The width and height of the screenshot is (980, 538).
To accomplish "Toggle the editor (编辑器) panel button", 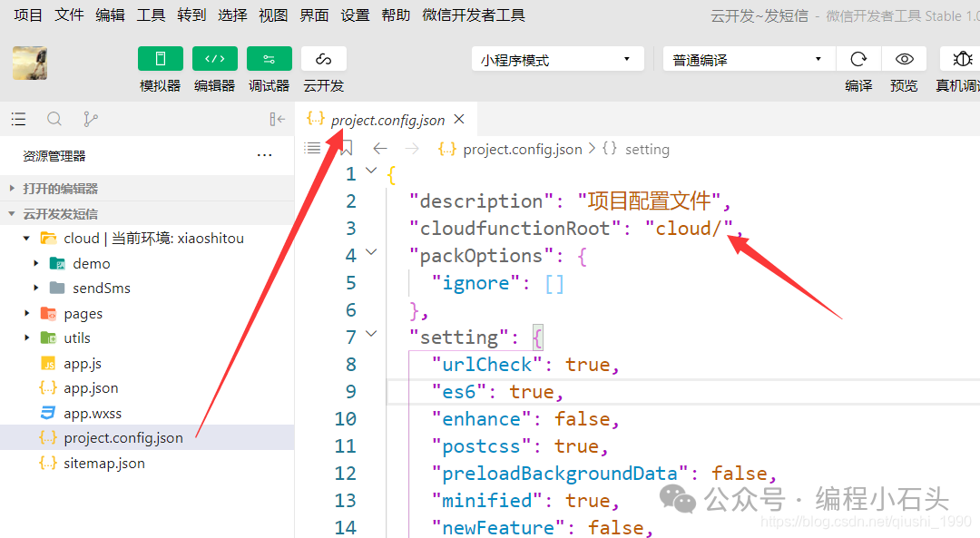I will point(214,59).
